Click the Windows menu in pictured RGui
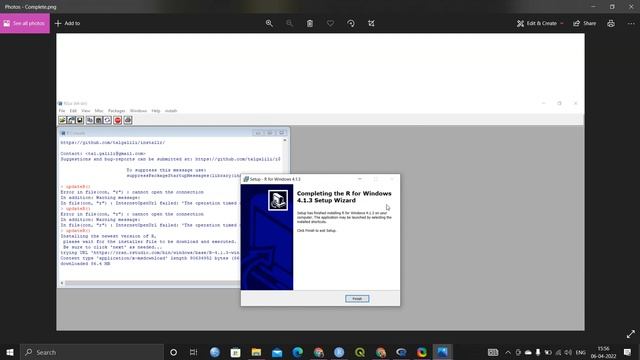 (138, 111)
